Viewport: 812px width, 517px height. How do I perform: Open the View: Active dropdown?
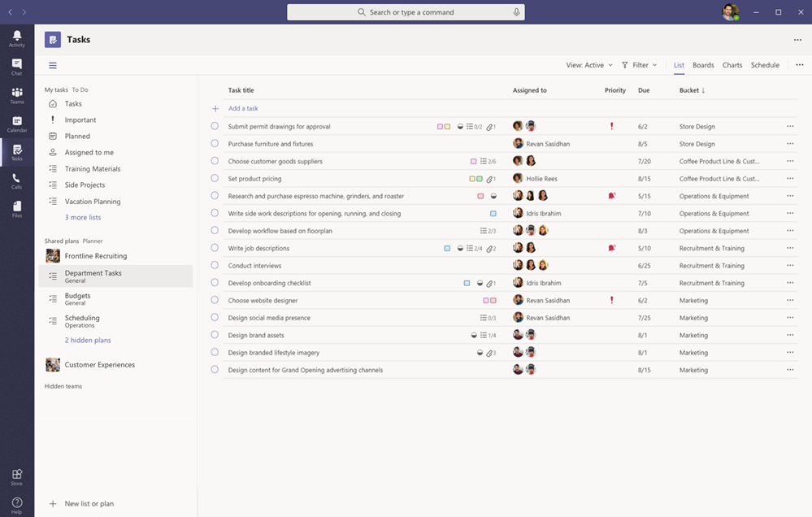(x=588, y=65)
